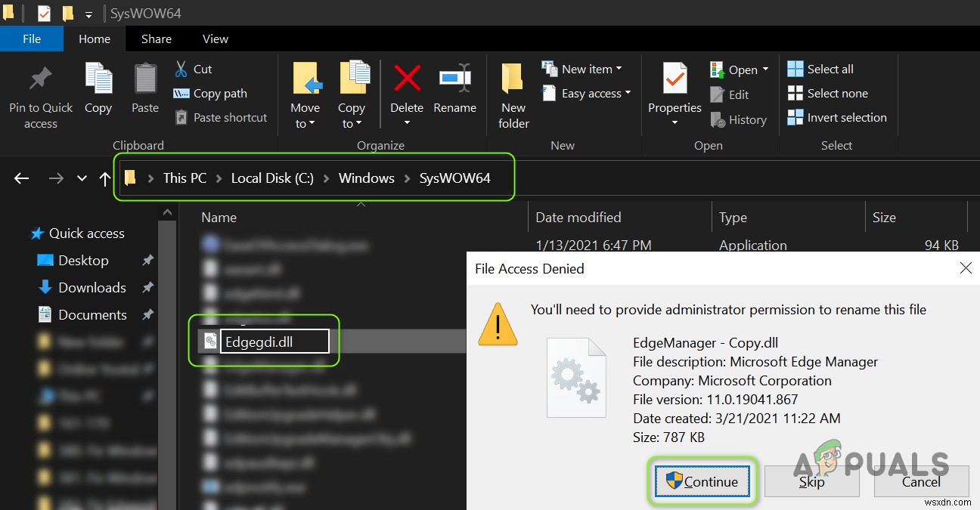The width and height of the screenshot is (980, 510).
Task: Click Windows in the address path
Action: click(x=367, y=178)
